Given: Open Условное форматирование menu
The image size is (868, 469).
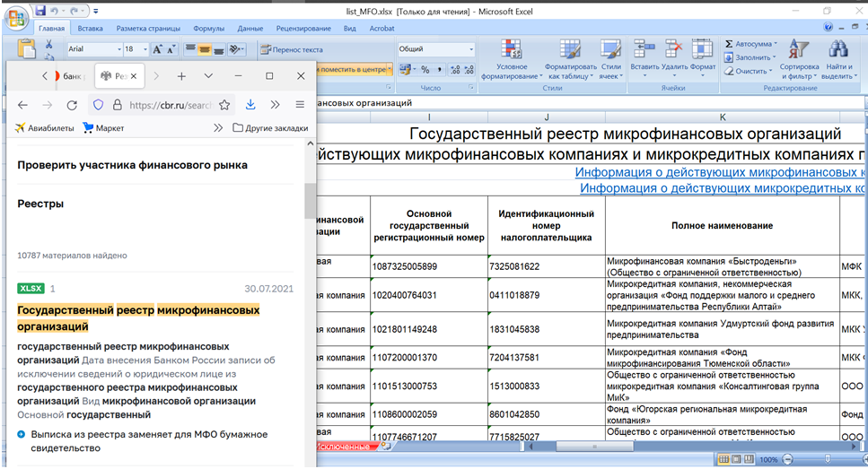Looking at the screenshot, I should tap(512, 60).
